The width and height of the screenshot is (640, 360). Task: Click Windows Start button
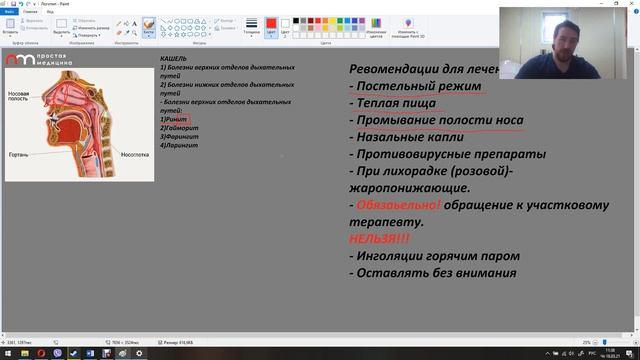tap(8, 353)
